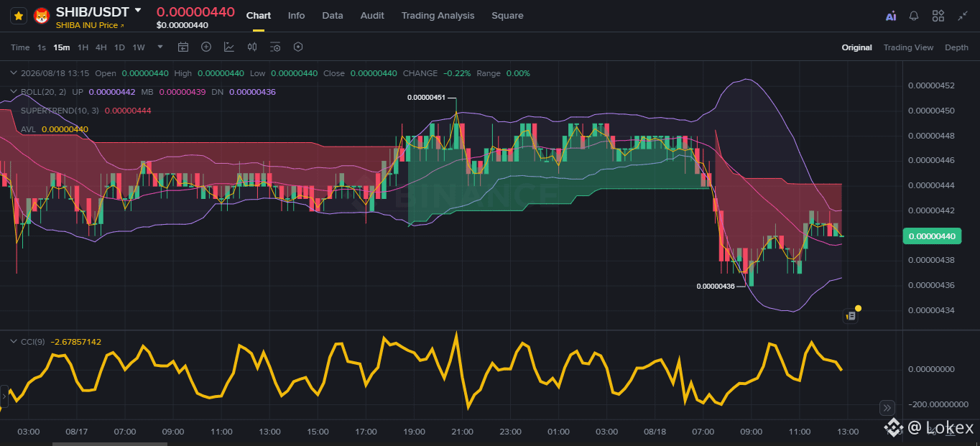Click the double-arrow jump to latest button

pyautogui.click(x=887, y=407)
